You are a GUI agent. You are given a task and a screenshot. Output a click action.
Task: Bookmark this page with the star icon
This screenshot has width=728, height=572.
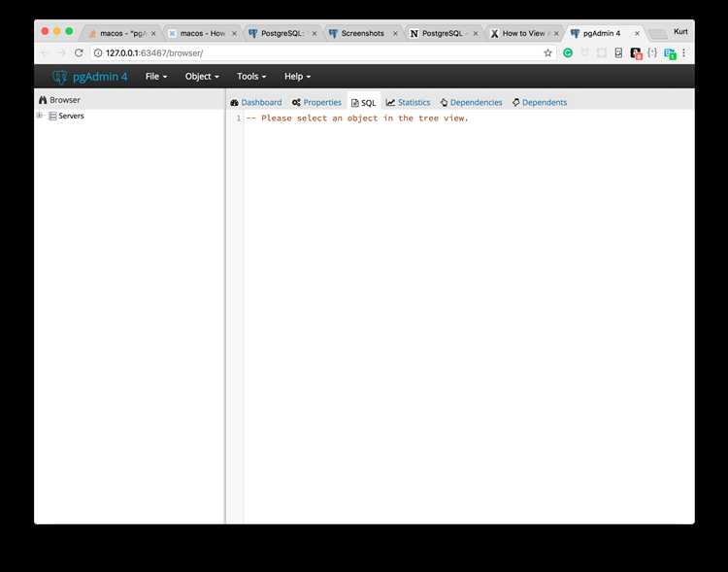point(547,52)
